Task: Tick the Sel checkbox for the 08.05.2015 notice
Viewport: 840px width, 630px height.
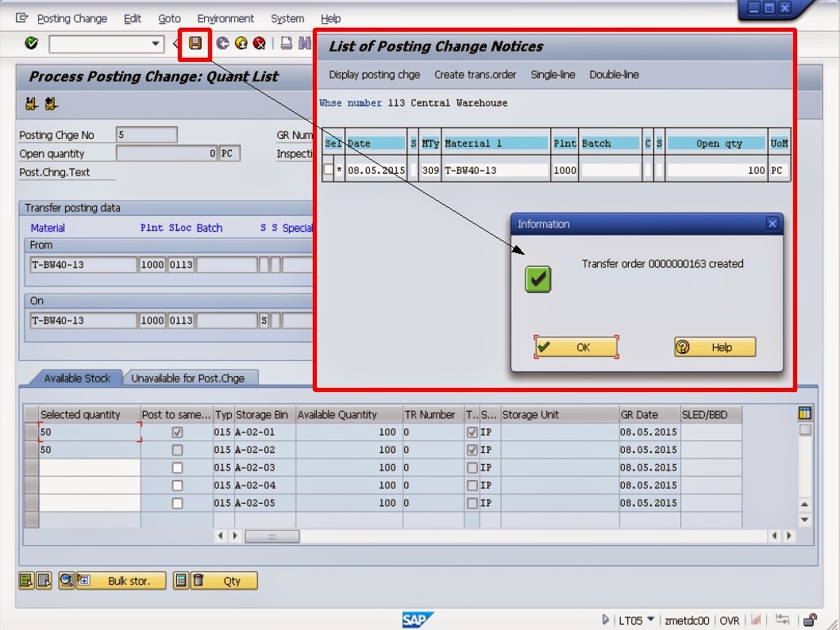Action: coord(328,169)
